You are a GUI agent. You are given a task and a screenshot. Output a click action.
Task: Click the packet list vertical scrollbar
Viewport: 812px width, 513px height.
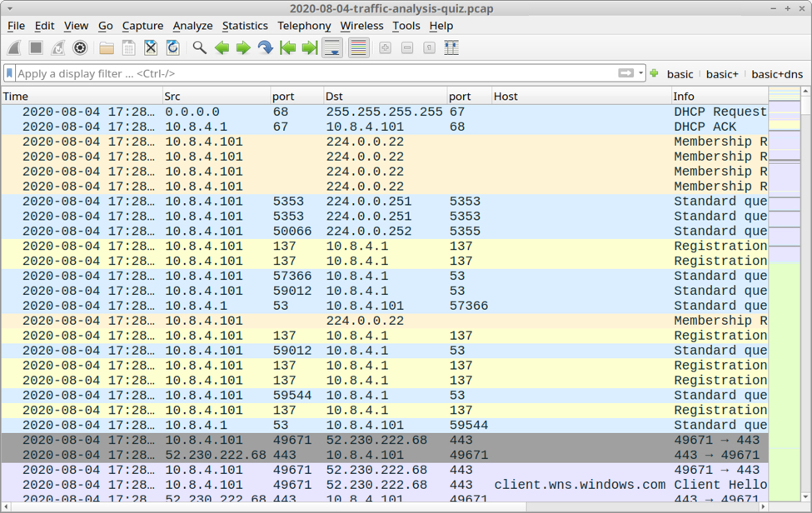[806, 294]
